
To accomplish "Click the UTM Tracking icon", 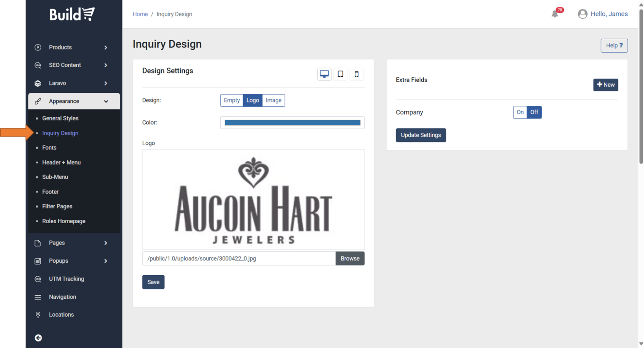I will [38, 279].
